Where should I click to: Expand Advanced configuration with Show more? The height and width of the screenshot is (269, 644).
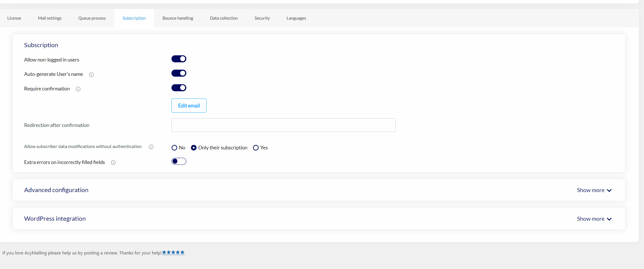594,190
